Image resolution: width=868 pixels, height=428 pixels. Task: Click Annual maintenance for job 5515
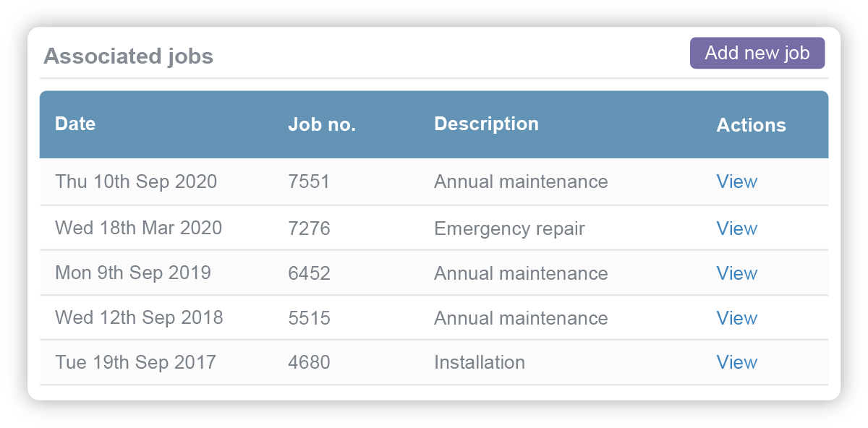(x=520, y=318)
